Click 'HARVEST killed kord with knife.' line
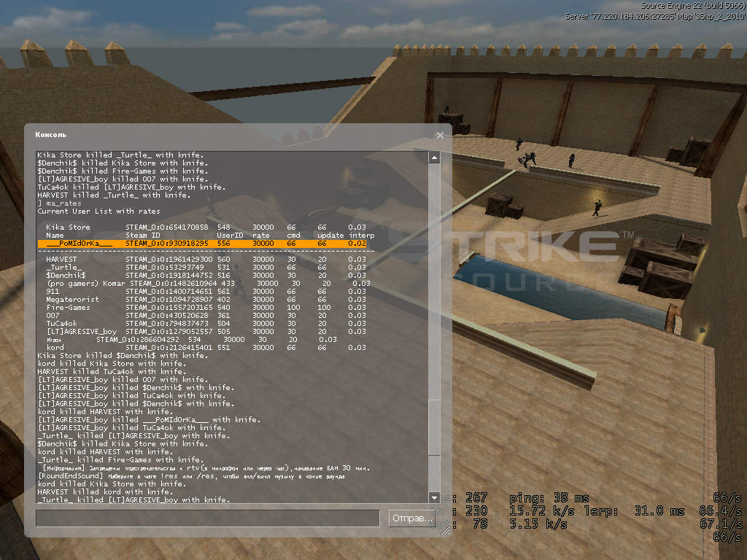The image size is (747, 560). [105, 492]
